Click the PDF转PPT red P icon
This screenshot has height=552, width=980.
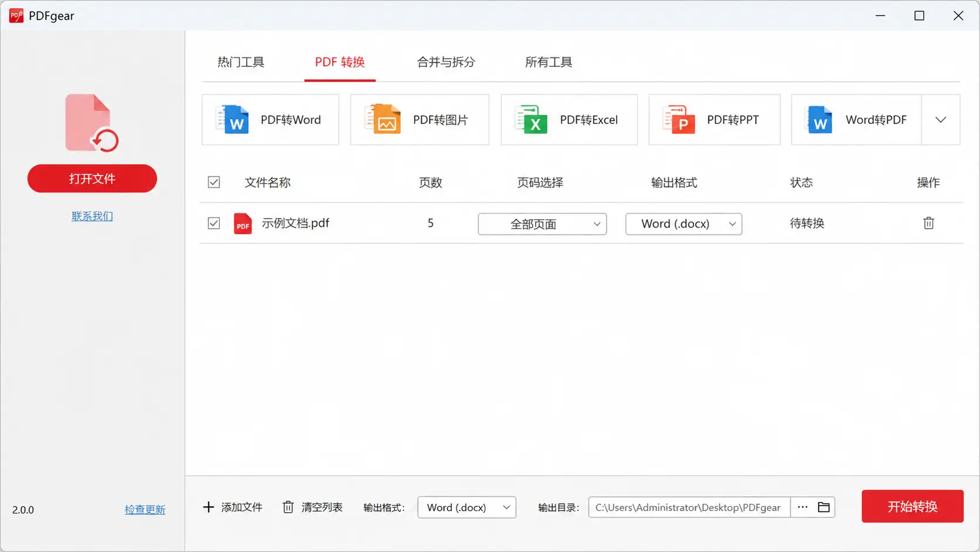tap(679, 120)
